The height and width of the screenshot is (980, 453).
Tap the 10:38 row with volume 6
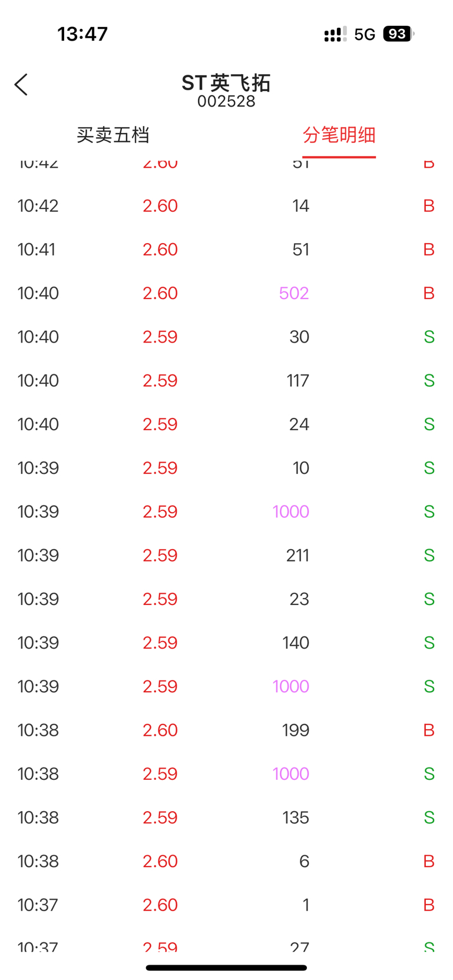[x=226, y=861]
